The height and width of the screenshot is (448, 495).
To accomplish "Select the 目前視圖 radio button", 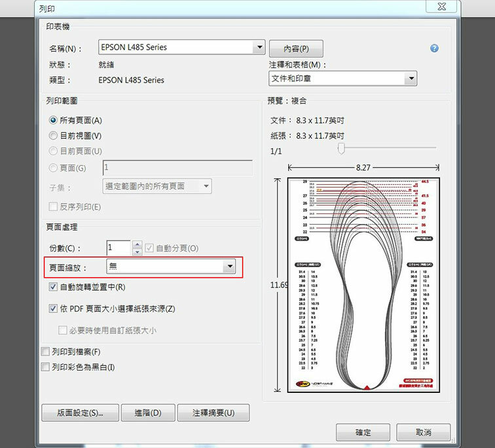I will pos(54,136).
